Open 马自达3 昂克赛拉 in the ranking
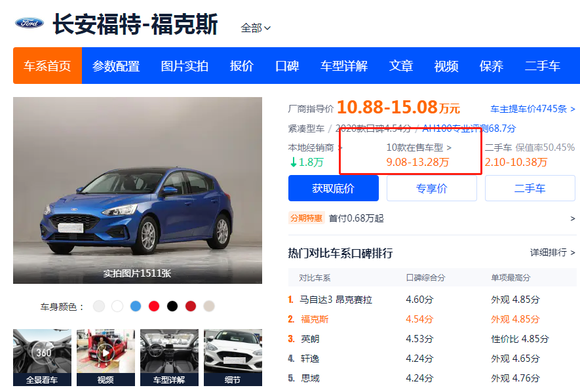Image resolution: width=580 pixels, height=392 pixels. pyautogui.click(x=336, y=300)
